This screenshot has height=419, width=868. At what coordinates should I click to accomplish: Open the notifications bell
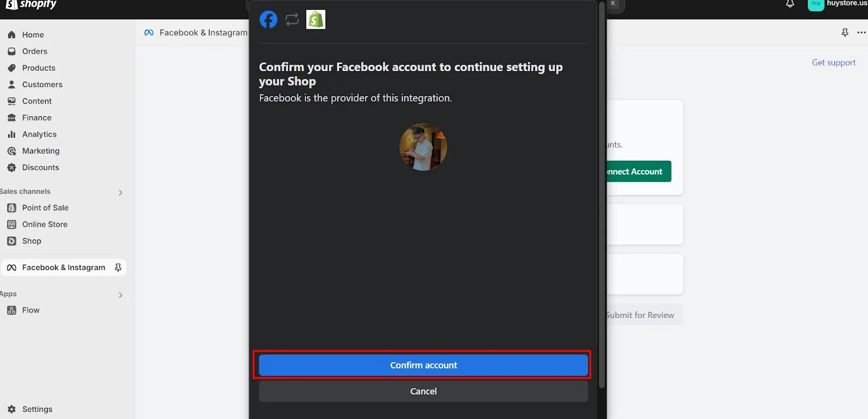(790, 4)
